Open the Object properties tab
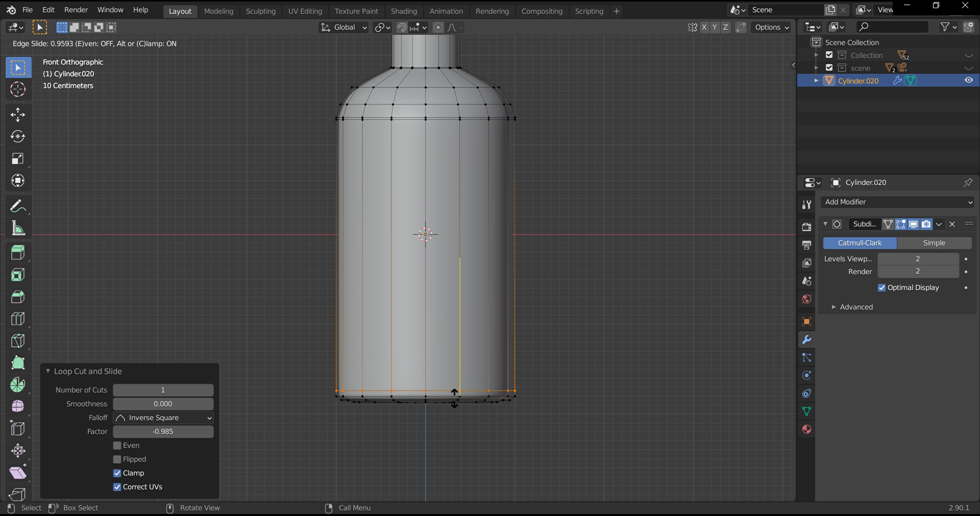 tap(806, 322)
